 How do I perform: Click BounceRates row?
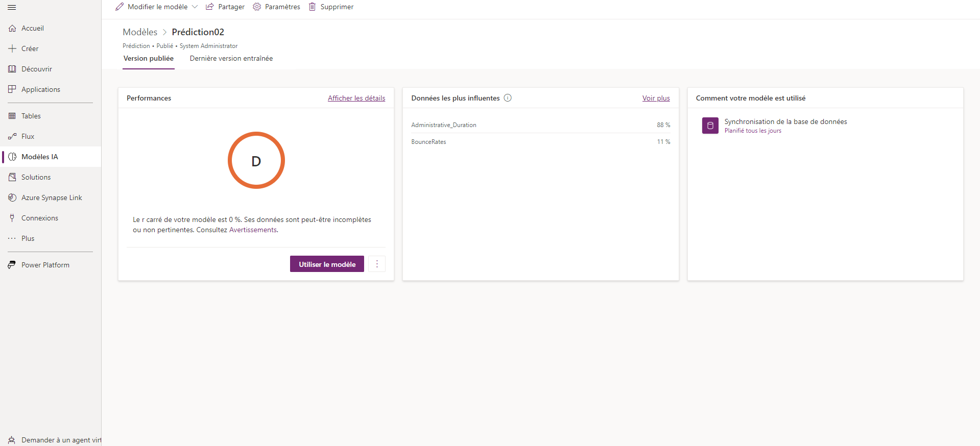(541, 142)
